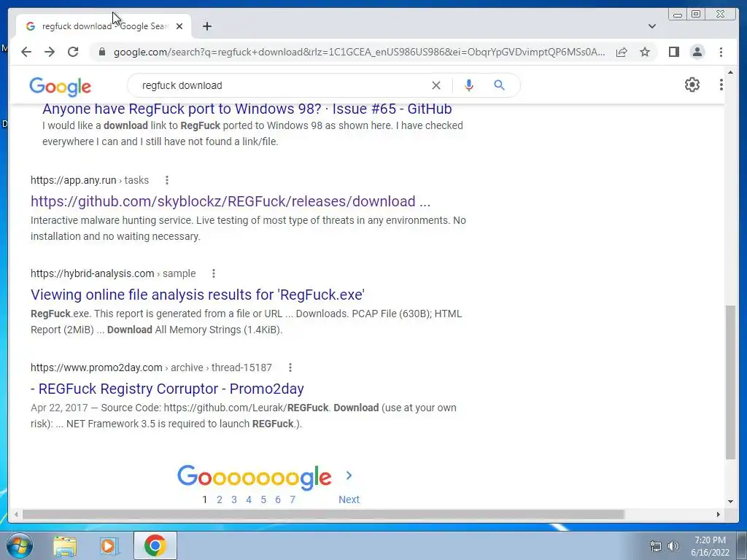Open about-this-result for app.any.run
The image size is (747, 560).
point(167,180)
